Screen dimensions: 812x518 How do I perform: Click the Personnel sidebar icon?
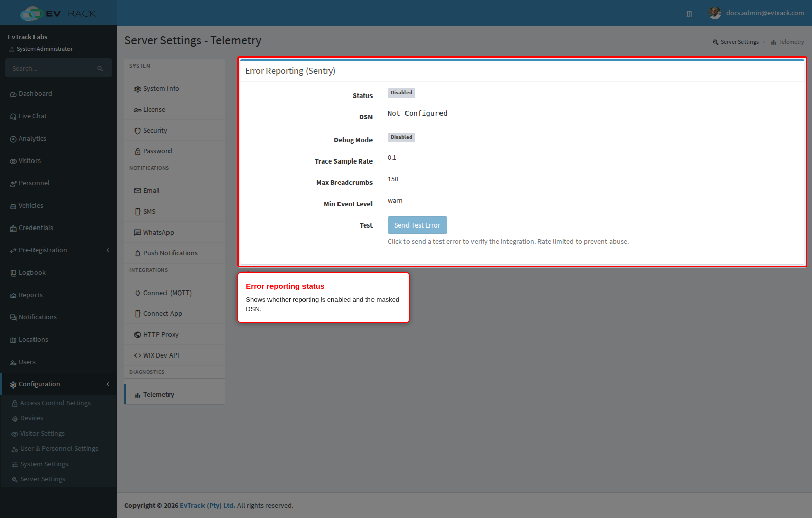(x=13, y=184)
